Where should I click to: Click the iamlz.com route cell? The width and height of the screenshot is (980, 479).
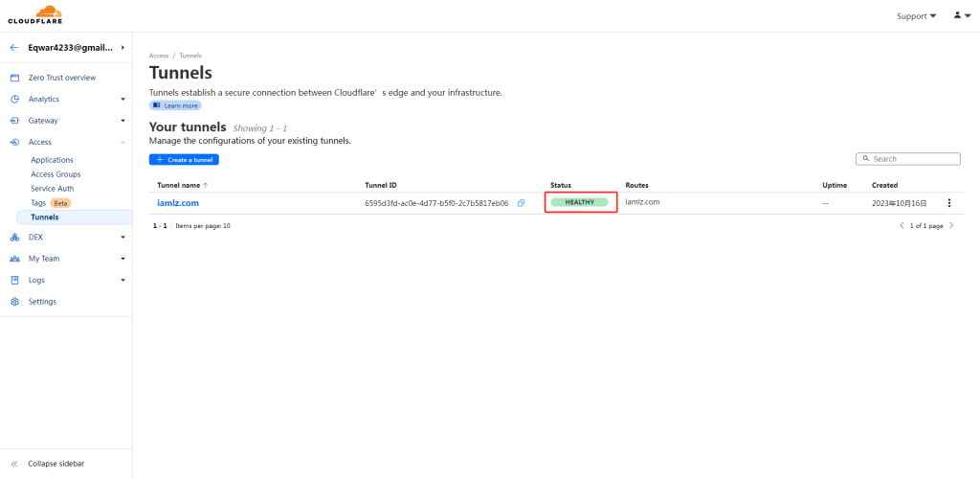coord(642,202)
